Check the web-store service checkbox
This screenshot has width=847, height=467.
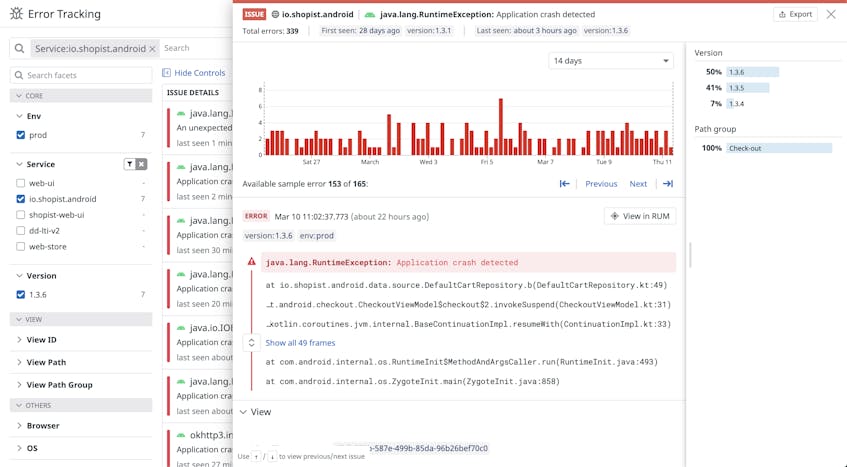click(21, 247)
